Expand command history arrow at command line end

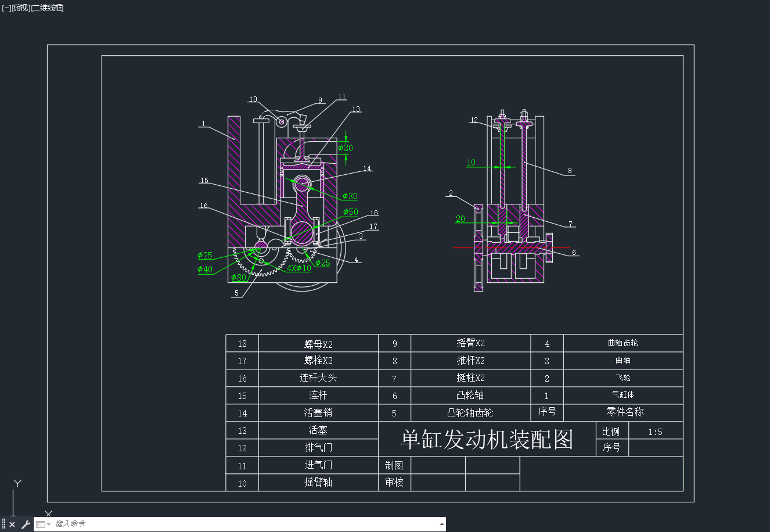[441, 524]
